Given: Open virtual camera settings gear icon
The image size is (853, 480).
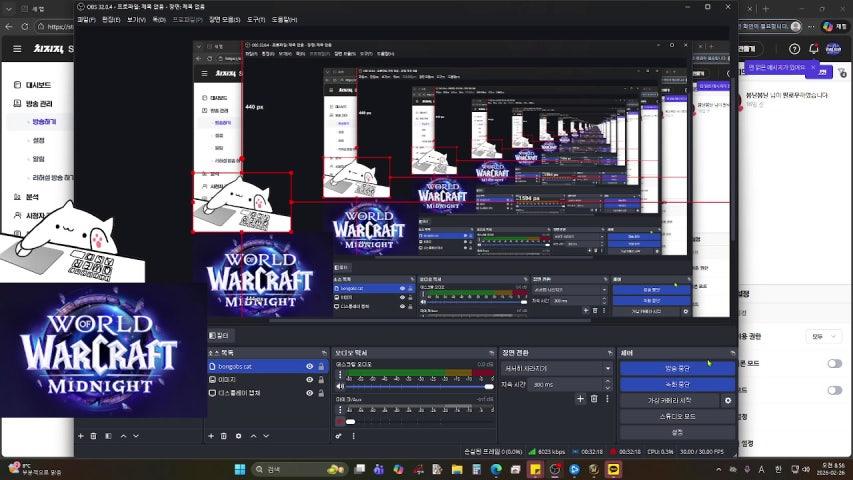Looking at the screenshot, I should 728,400.
